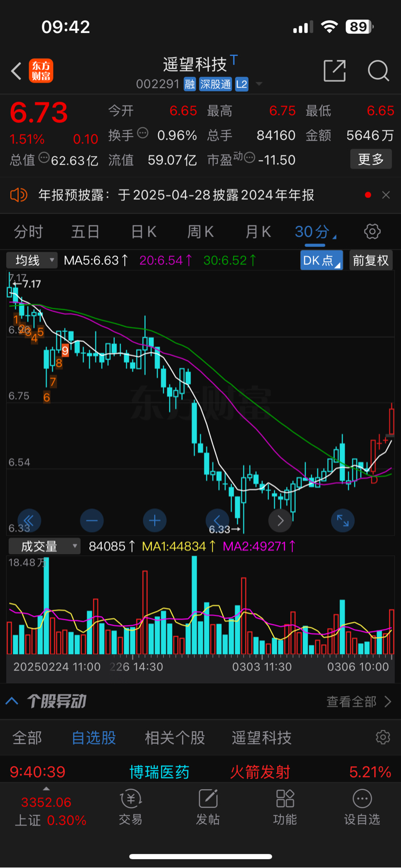This screenshot has width=401, height=868.
Task: Tap the 9:40:39 alert time
Action: [x=38, y=772]
